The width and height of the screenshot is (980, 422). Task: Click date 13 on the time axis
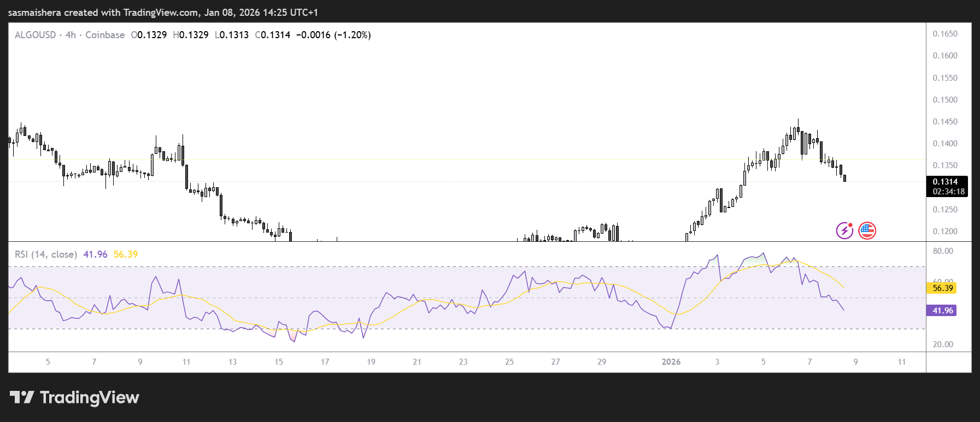tap(232, 362)
